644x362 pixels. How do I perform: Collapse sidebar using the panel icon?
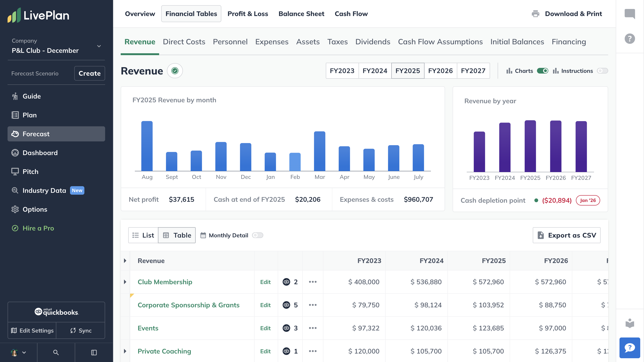94,352
